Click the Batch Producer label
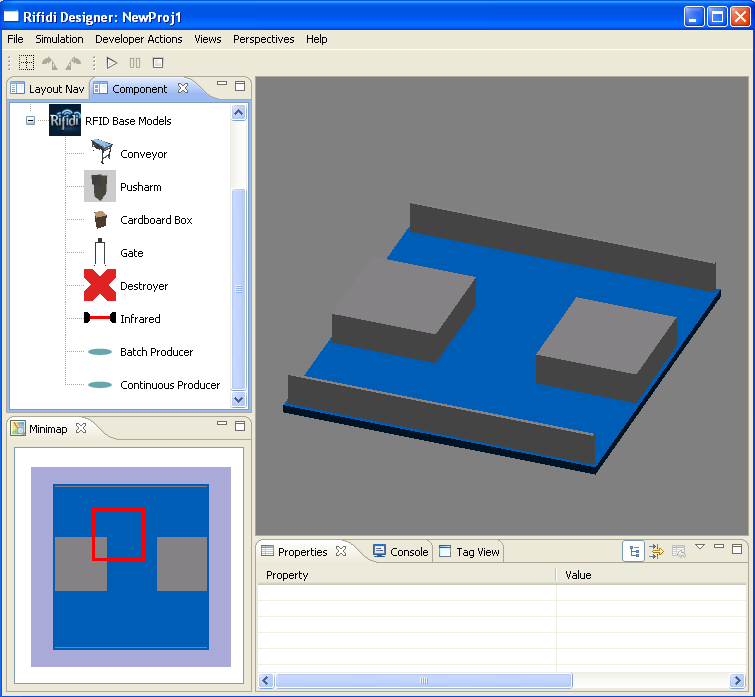Screen dimensions: 755x697 pos(156,352)
